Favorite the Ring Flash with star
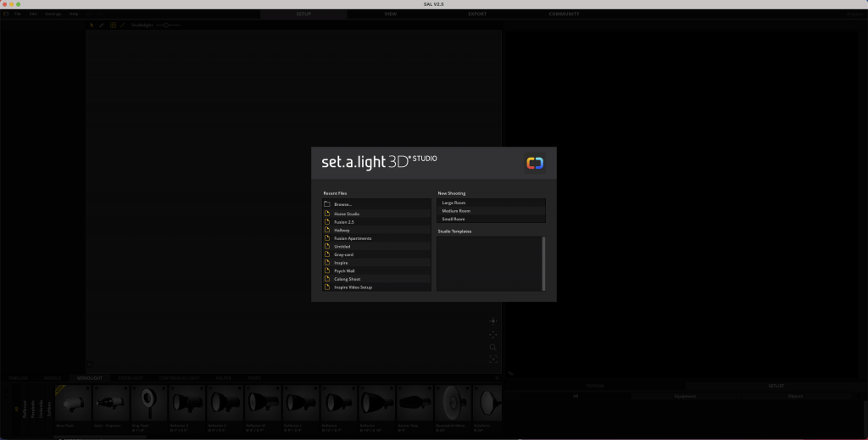868x440 pixels. click(x=164, y=388)
